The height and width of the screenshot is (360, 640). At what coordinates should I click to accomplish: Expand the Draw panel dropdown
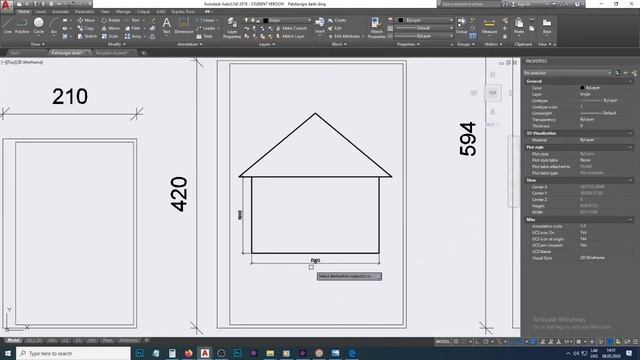coord(37,44)
